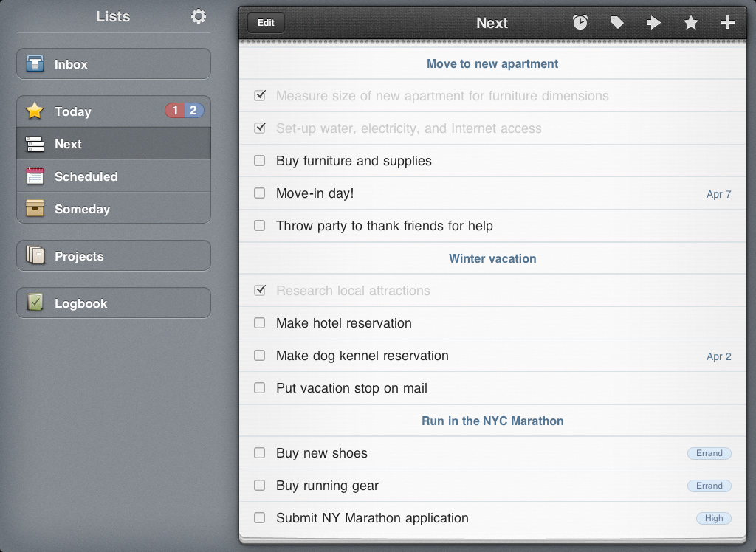Open the Scheduled list
This screenshot has width=756, height=552.
click(x=113, y=176)
